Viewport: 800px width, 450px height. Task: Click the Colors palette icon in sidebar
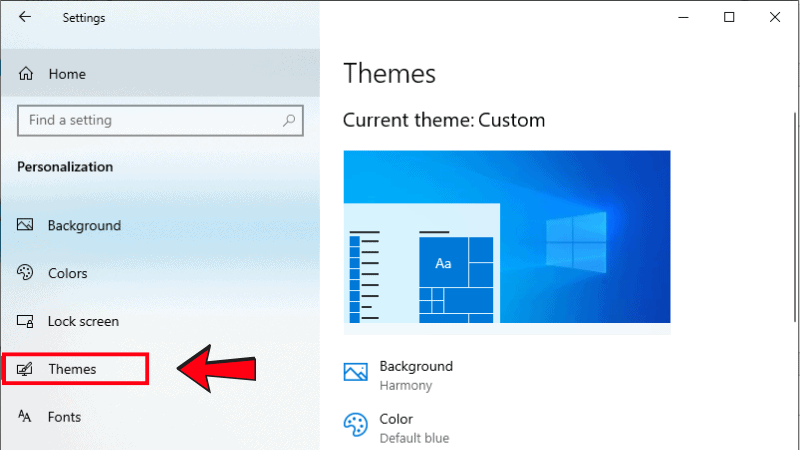(27, 273)
